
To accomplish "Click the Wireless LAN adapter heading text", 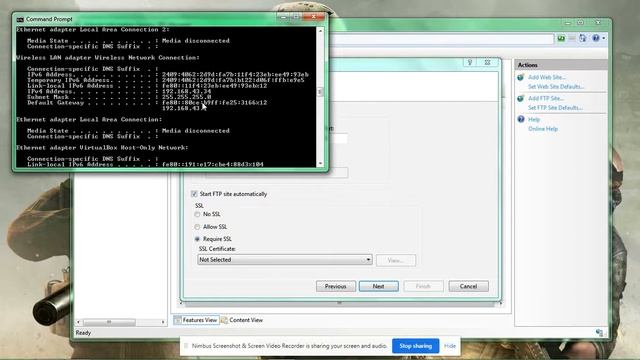I will click(108, 58).
